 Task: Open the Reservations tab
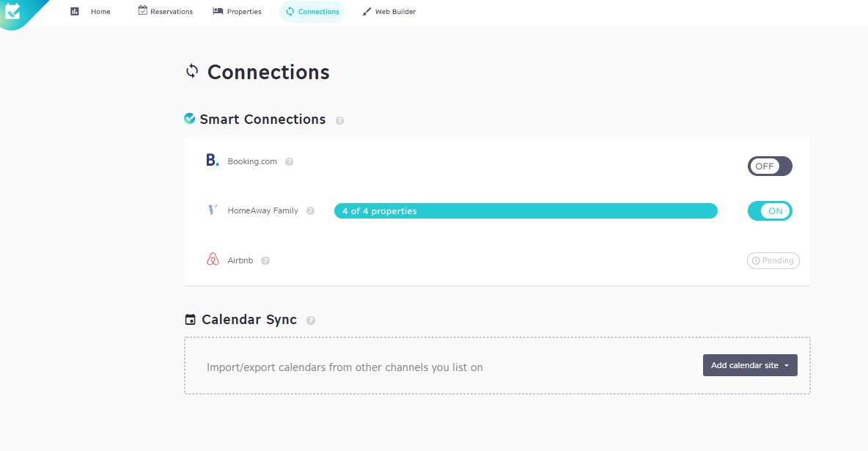(166, 12)
